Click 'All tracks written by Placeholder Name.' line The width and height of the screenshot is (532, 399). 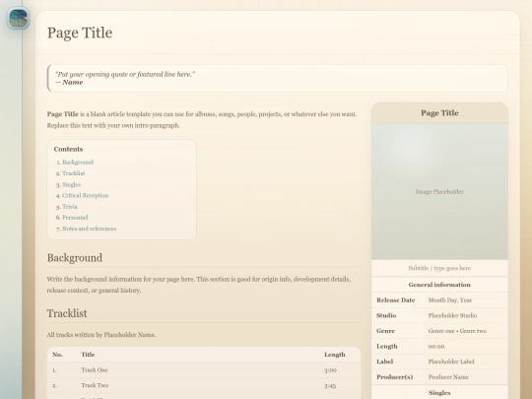tap(101, 335)
